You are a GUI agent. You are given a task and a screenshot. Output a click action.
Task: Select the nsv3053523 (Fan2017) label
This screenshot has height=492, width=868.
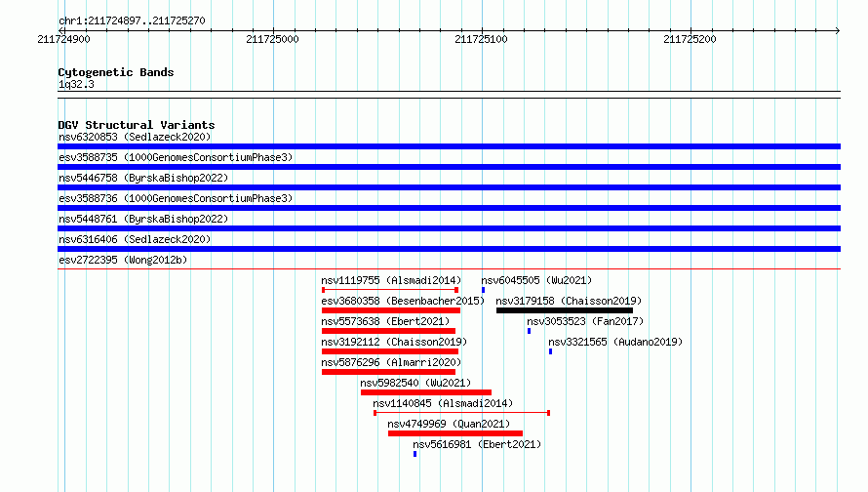pos(585,321)
